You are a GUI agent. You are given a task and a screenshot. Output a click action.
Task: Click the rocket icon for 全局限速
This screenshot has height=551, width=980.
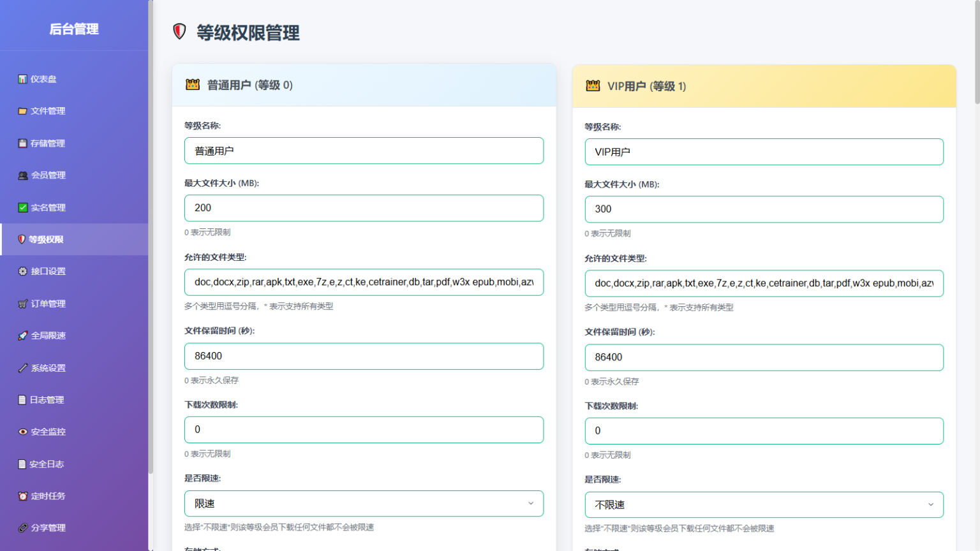click(x=23, y=335)
